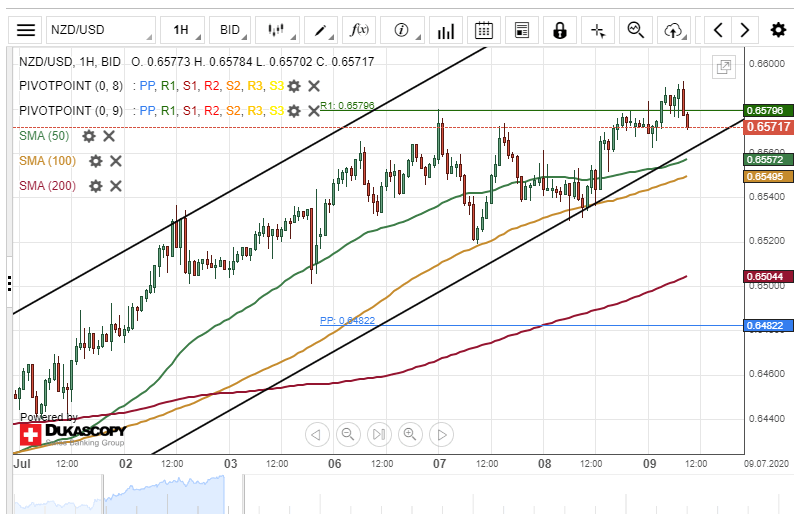Click the Dukascopy logo link
The width and height of the screenshot is (794, 519).
click(73, 434)
